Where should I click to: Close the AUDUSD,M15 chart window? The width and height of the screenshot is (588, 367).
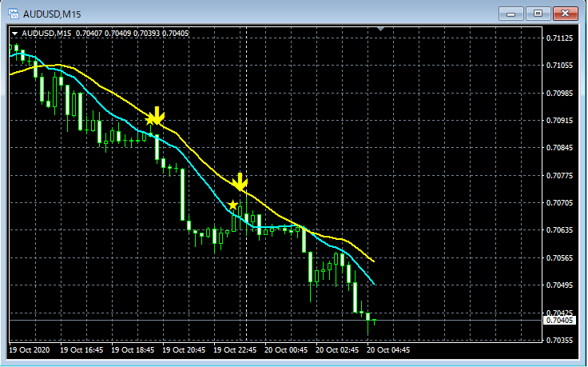pos(565,14)
